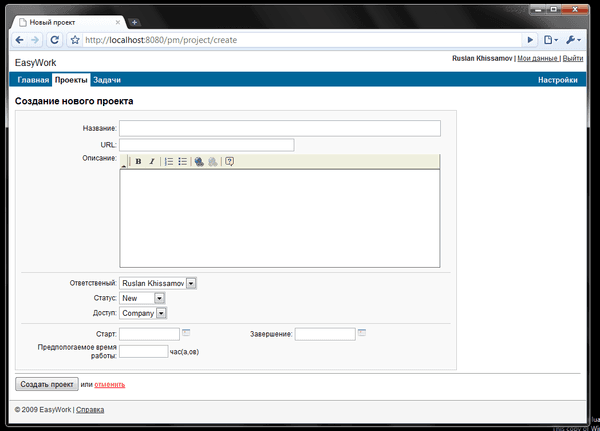This screenshot has width=600, height=431.
Task: Open calendar picker for Завершение date
Action: pyautogui.click(x=362, y=333)
